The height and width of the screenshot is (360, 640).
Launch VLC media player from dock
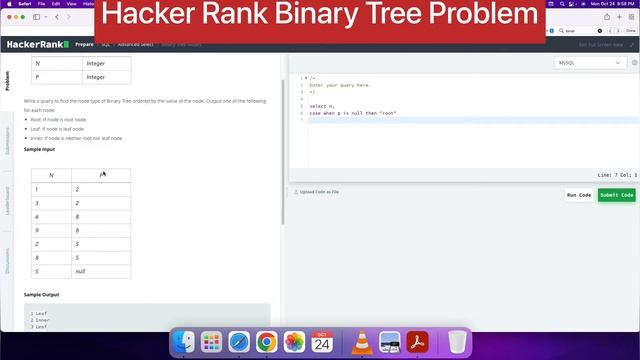point(362,342)
